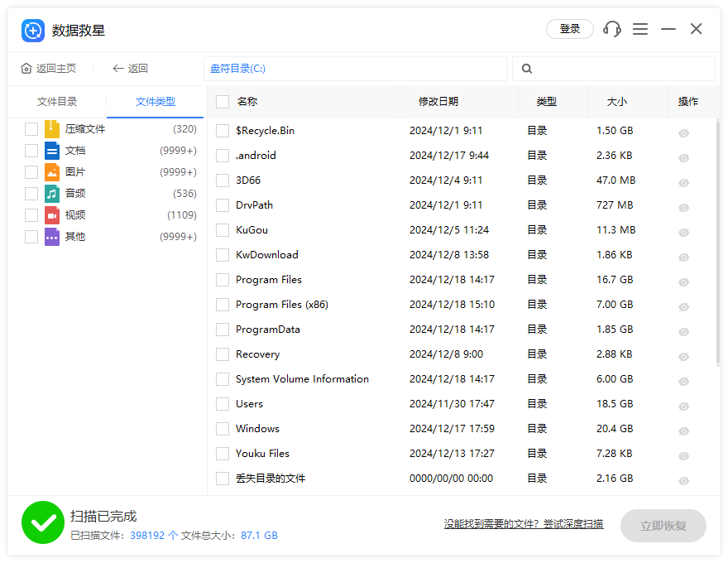Click the customer service headset icon

612,29
